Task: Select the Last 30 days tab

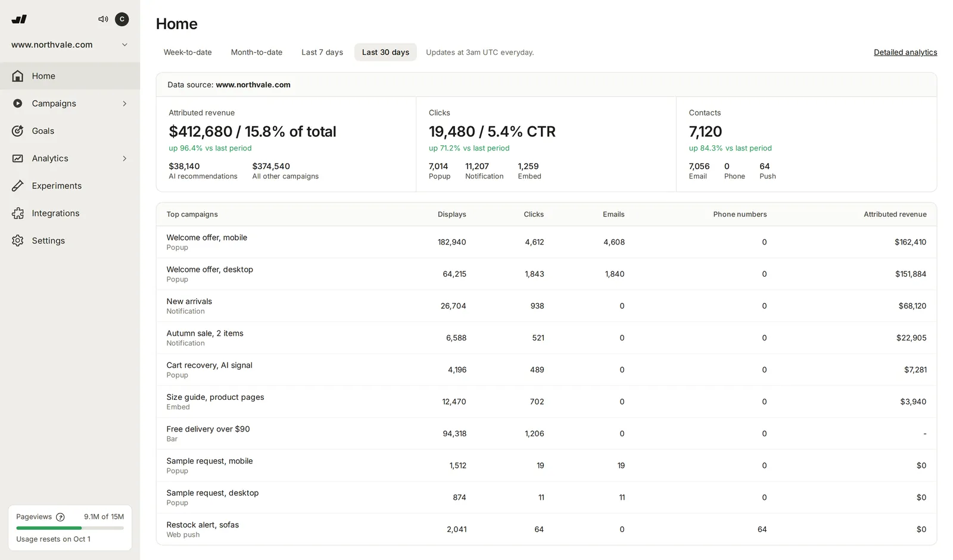Action: click(385, 52)
